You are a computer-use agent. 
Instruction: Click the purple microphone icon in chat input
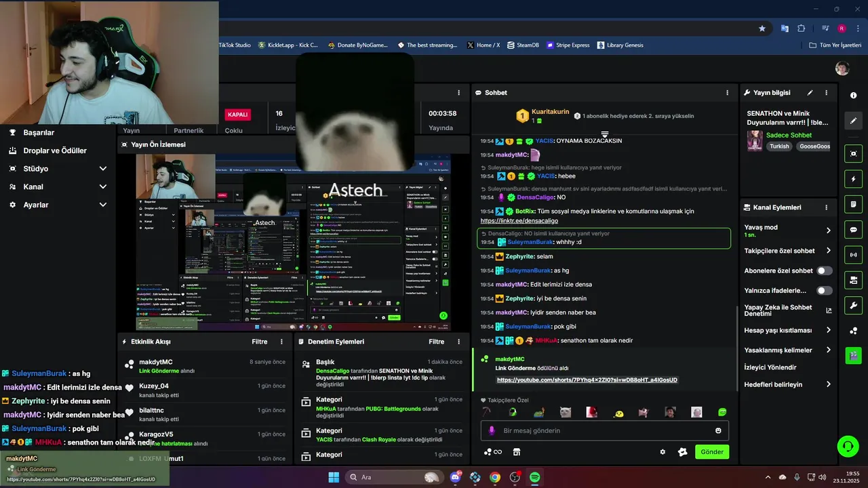tap(492, 430)
